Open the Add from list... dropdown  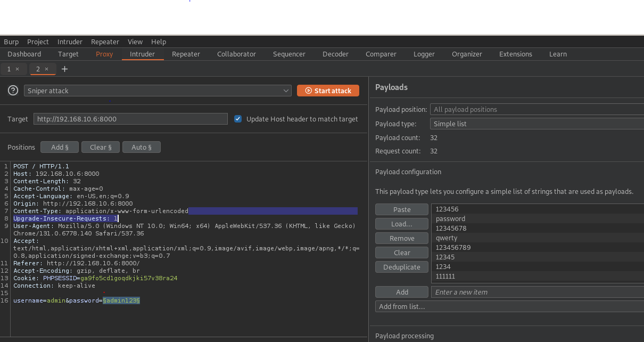pyautogui.click(x=509, y=306)
